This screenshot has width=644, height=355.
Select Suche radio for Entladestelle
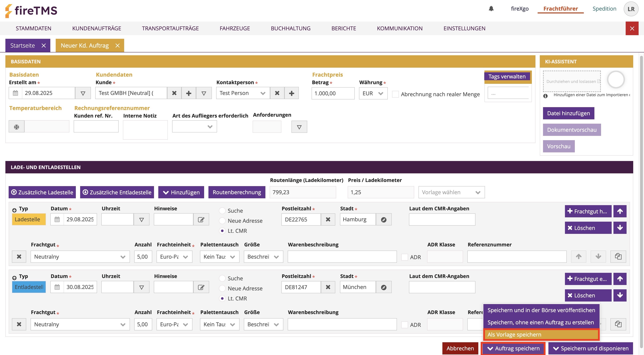pos(222,278)
